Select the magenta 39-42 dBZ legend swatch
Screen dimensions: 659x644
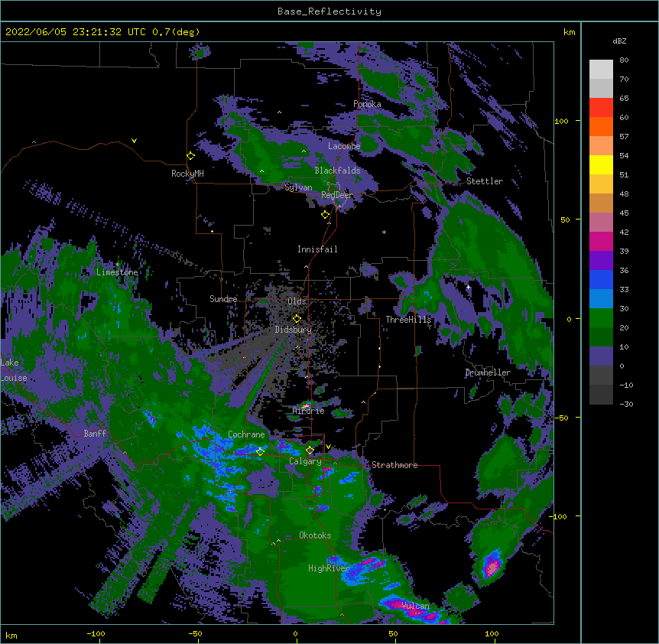601,241
